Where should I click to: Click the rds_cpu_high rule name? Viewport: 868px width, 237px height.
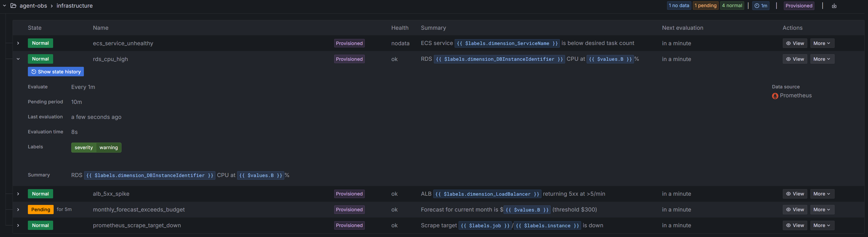click(x=110, y=59)
